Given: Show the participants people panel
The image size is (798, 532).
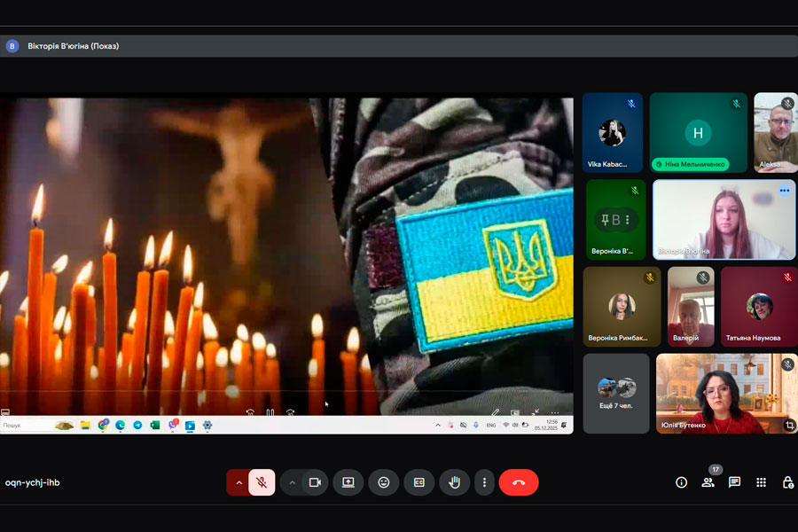Looking at the screenshot, I should coord(708,482).
